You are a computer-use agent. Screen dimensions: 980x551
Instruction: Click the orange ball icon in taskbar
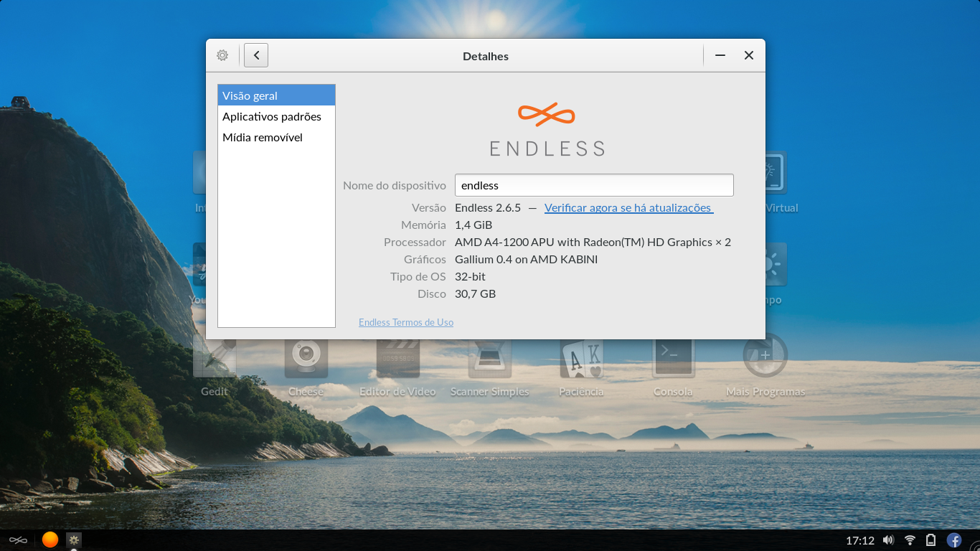(x=50, y=540)
